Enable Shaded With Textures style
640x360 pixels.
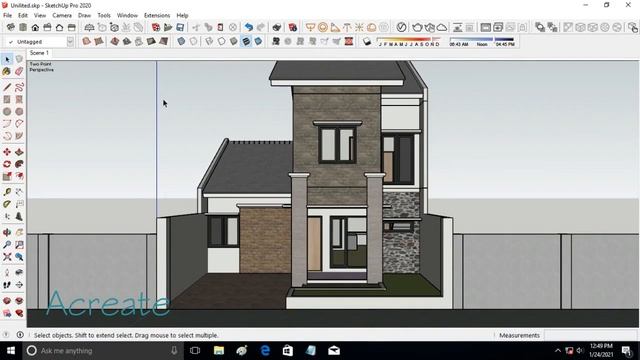[246, 41]
